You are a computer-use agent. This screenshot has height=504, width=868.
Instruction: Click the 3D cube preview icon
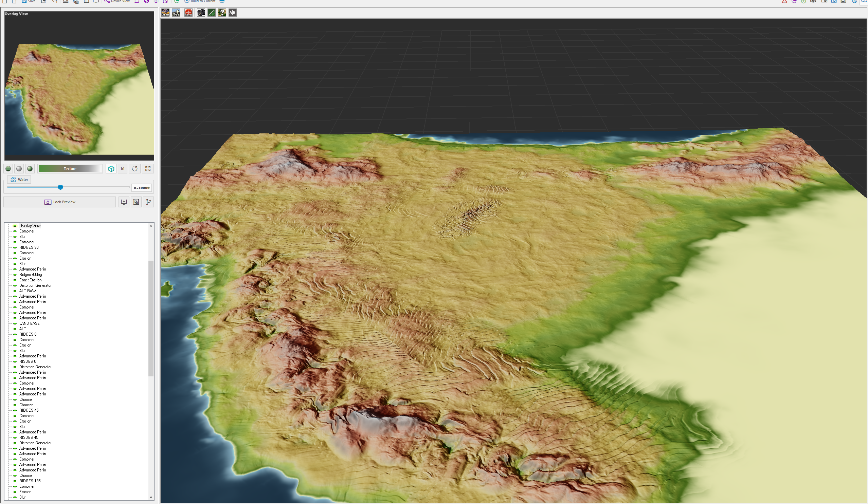[111, 169]
